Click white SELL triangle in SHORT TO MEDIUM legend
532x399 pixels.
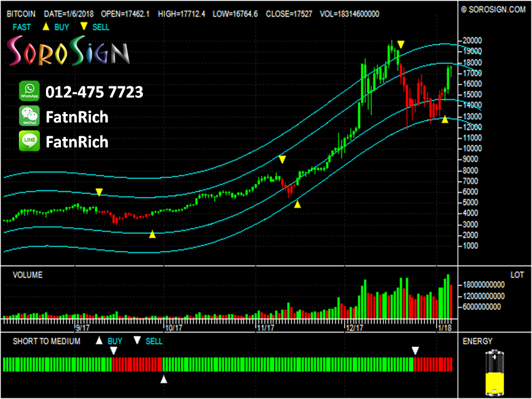[137, 340]
